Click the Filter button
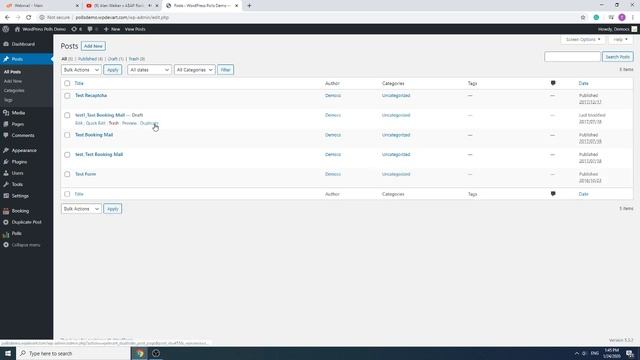This screenshot has height=360, width=640. 225,70
